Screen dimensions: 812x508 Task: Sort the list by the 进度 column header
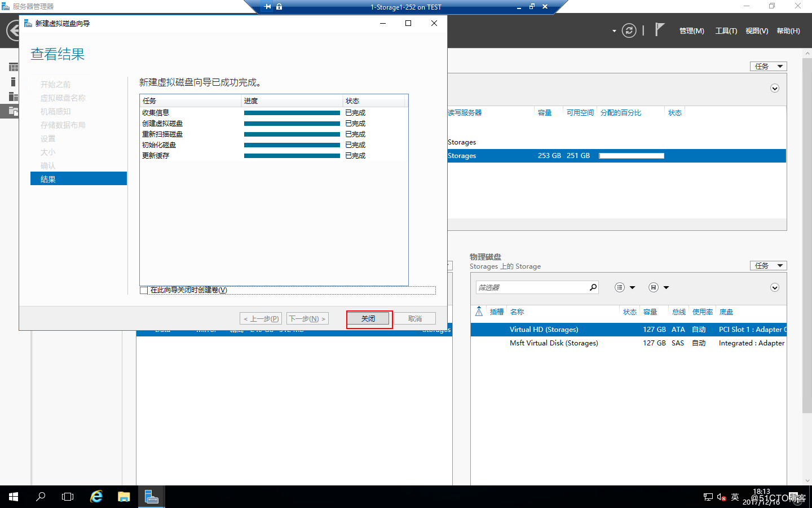292,100
